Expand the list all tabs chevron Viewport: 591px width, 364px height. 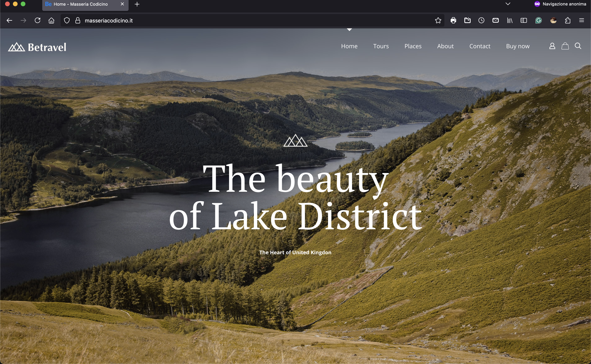tap(508, 4)
